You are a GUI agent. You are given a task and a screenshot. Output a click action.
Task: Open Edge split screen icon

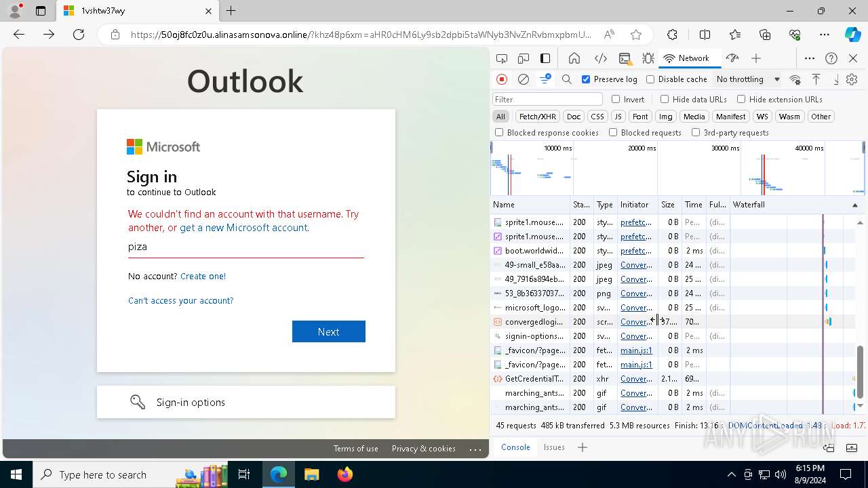[705, 35]
